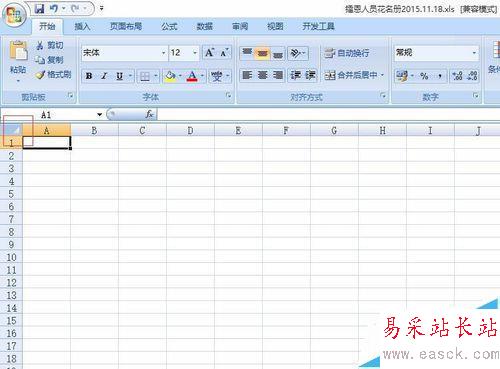Increase decimal places
500x369 pixels.
(x=457, y=76)
